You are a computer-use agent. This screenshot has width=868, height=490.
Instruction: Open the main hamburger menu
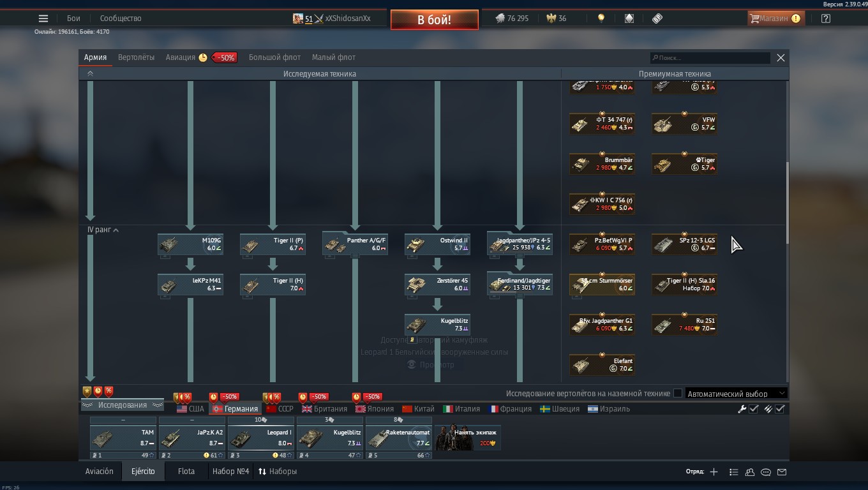[x=43, y=19]
